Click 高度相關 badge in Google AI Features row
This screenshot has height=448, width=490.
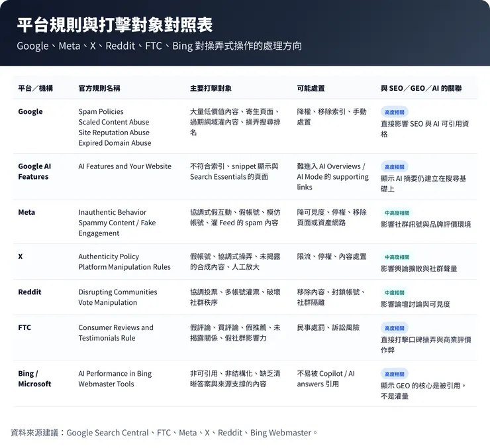pyautogui.click(x=395, y=167)
